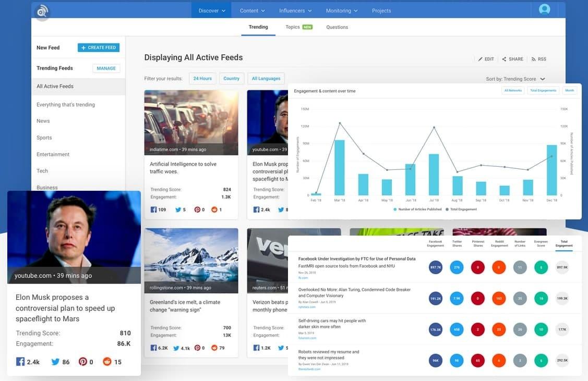Toggle Number of Articles Published legend item
Screen dimensions: 588x381
[417, 210]
